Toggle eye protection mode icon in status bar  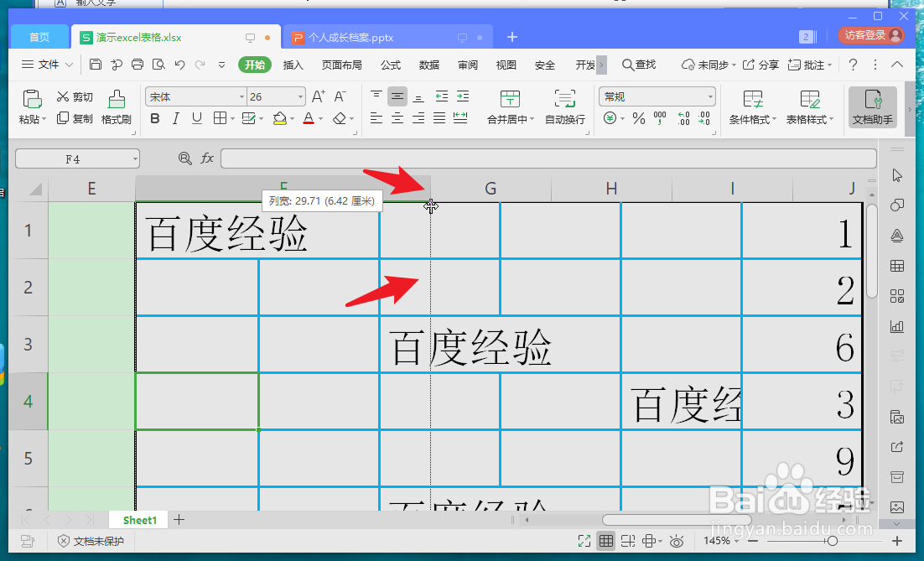point(677,540)
